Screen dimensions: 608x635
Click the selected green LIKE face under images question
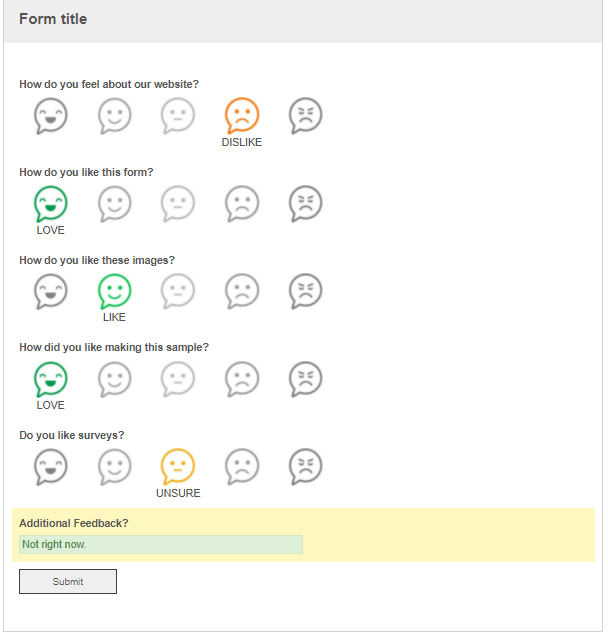[x=115, y=292]
